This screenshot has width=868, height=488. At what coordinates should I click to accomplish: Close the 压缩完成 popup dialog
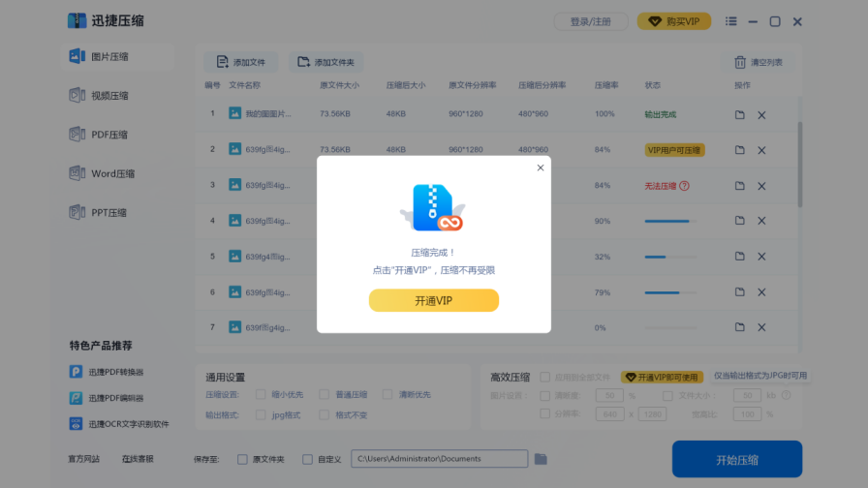pyautogui.click(x=541, y=168)
